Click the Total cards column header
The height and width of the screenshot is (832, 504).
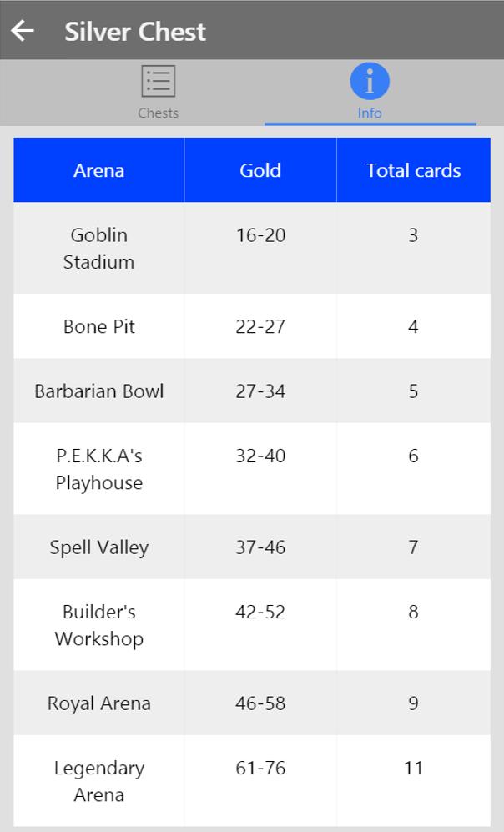(413, 170)
